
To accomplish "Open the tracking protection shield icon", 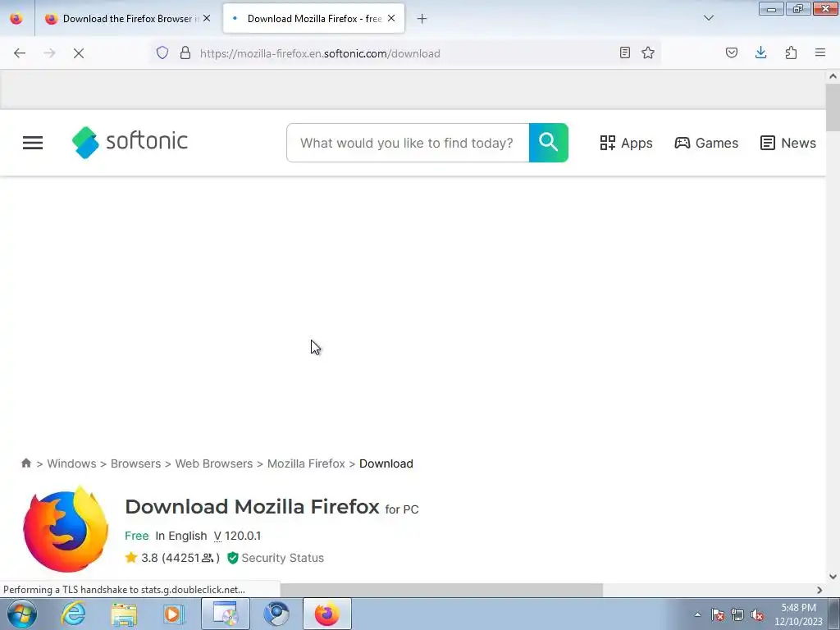I will [x=162, y=52].
